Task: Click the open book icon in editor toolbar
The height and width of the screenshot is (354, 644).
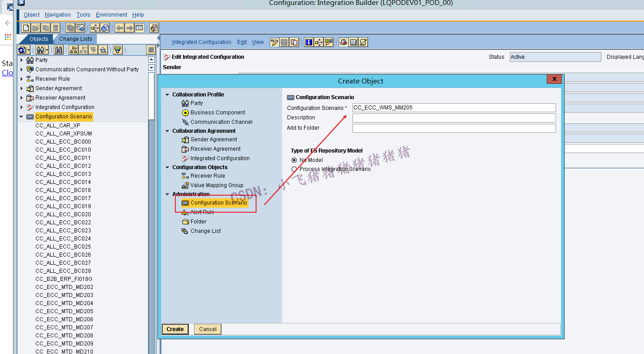Action: [353, 42]
